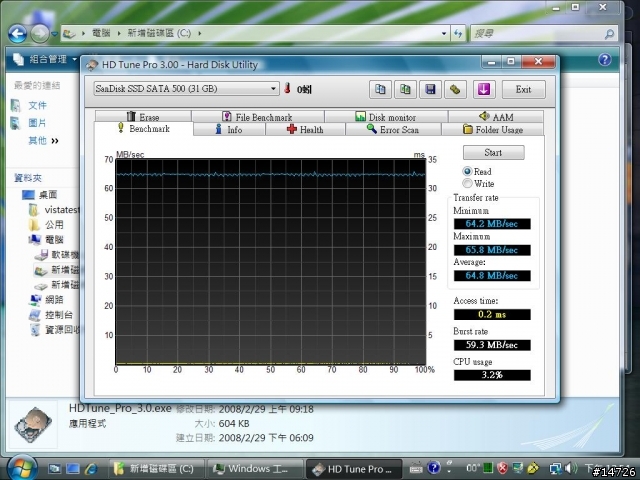Expand the 其他 favorites chevron

(x=55, y=141)
